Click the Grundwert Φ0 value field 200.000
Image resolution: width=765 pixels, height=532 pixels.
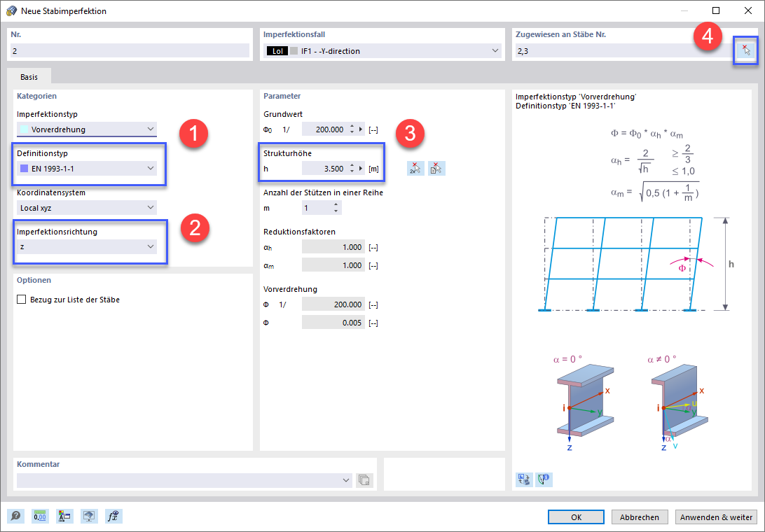(324, 129)
